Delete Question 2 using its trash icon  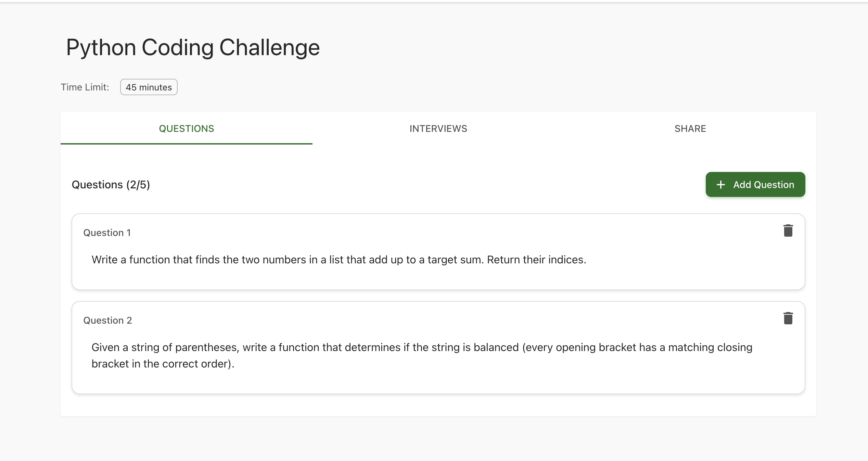click(788, 318)
